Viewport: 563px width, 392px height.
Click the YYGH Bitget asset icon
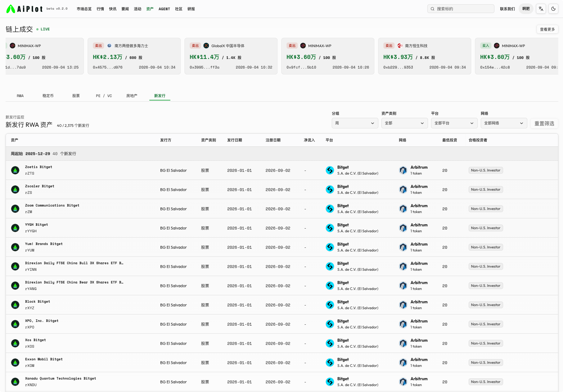[15, 228]
